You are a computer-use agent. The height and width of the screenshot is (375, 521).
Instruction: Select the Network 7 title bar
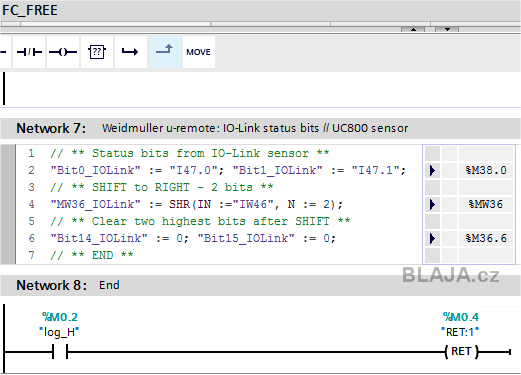[260, 128]
